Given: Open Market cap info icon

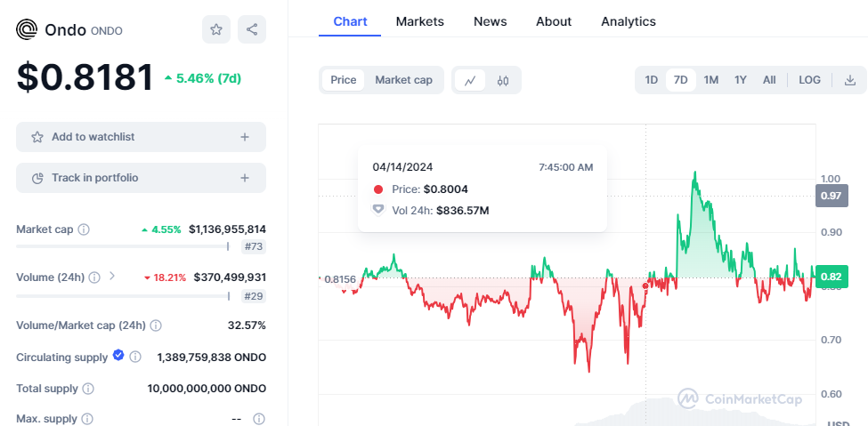Looking at the screenshot, I should point(84,229).
